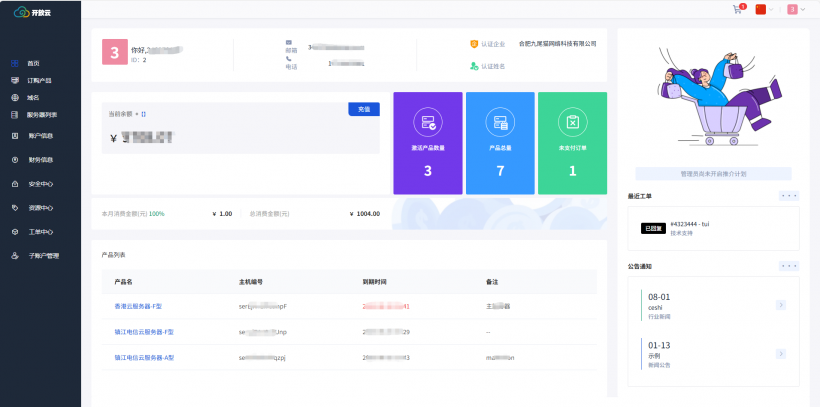Click the 首页 home sidebar icon
This screenshot has height=407, width=820.
pos(15,62)
